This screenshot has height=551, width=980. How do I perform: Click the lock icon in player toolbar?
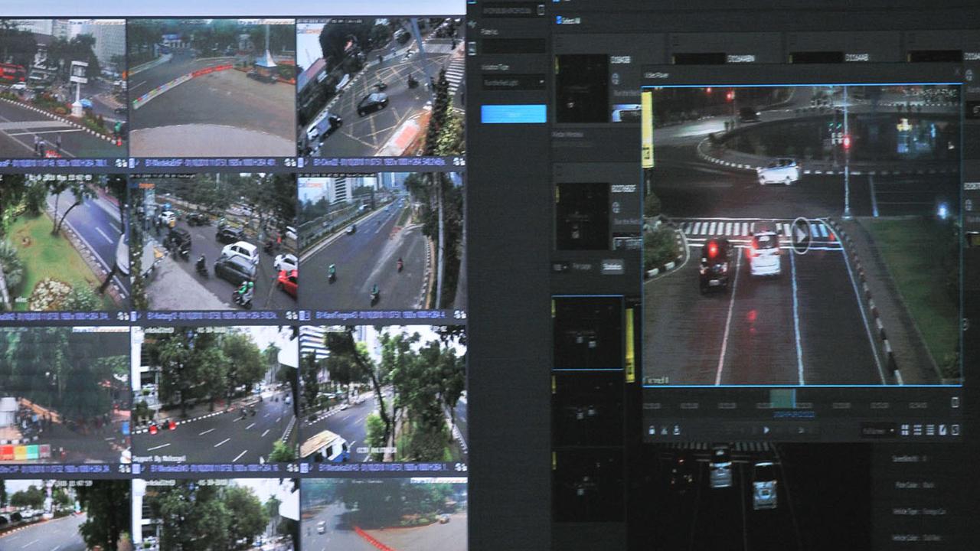651,430
